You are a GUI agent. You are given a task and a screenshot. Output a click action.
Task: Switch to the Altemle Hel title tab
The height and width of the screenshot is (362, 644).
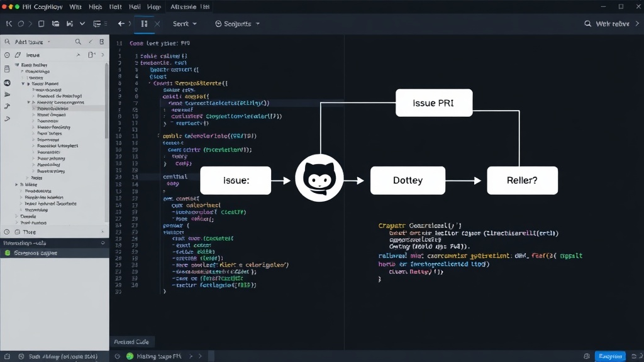(x=190, y=6)
